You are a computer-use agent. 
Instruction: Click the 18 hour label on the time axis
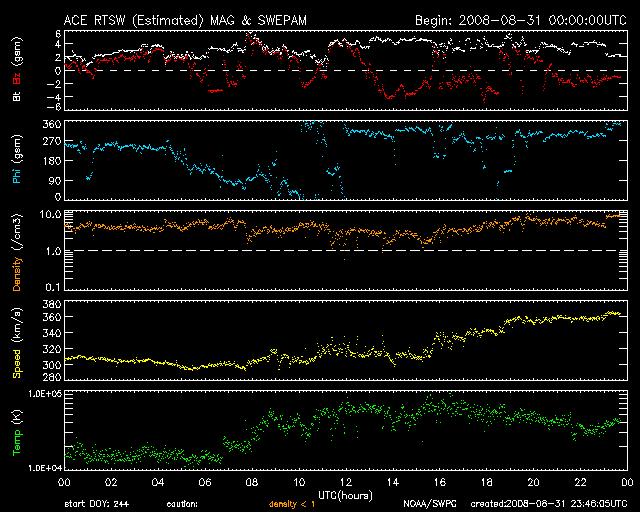(487, 482)
